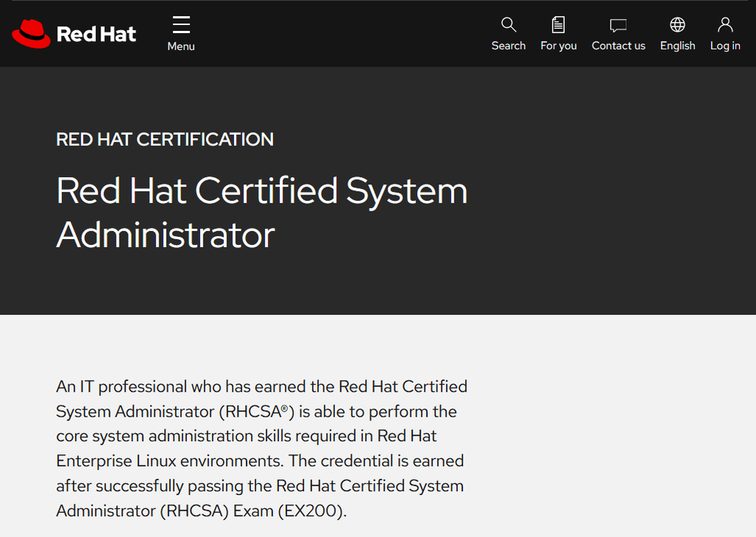Choose 'Contact us' from the top navigation

pyautogui.click(x=618, y=45)
